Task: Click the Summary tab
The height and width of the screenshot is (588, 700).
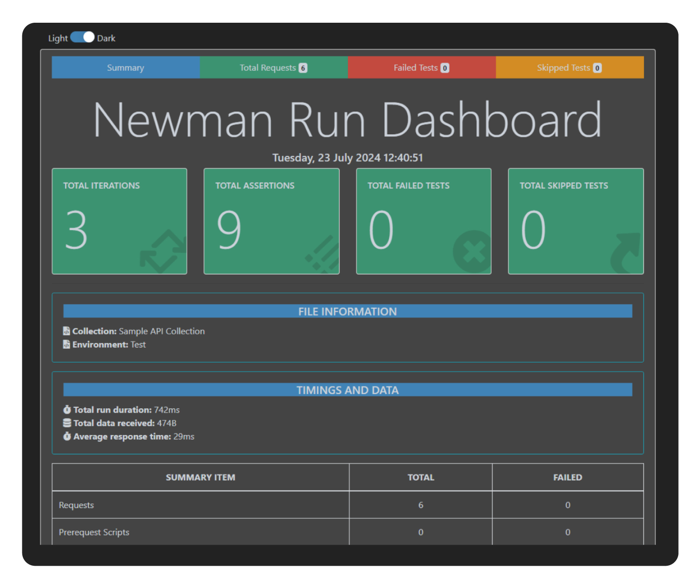Action: pos(125,67)
